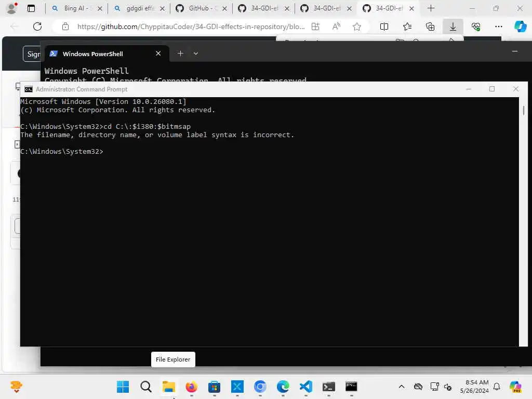Open the Edge profile avatar icon

point(12,8)
